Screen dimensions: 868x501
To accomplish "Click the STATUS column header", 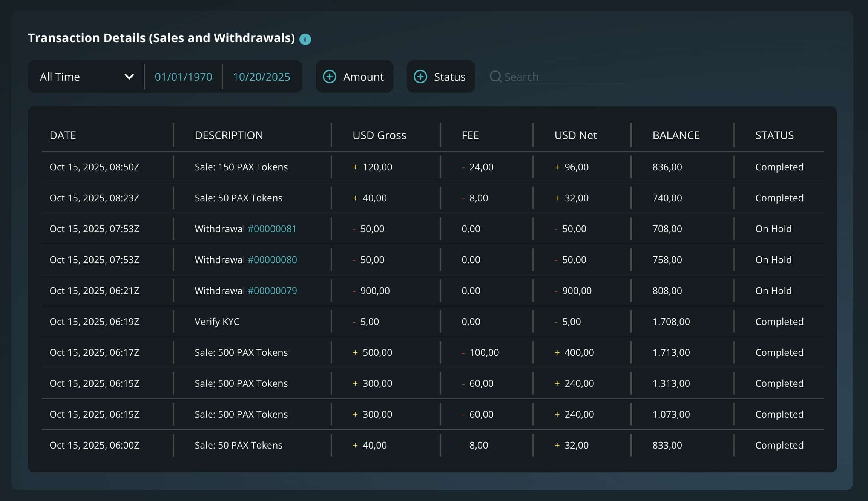I will click(x=774, y=135).
